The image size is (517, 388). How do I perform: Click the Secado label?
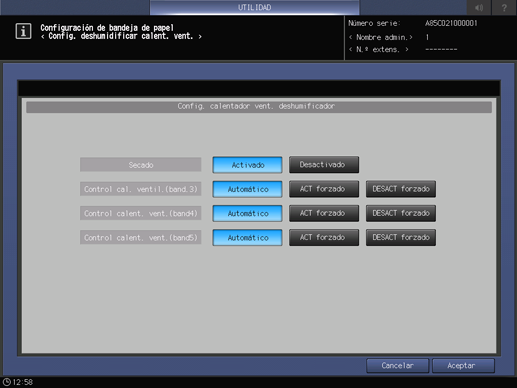point(140,165)
